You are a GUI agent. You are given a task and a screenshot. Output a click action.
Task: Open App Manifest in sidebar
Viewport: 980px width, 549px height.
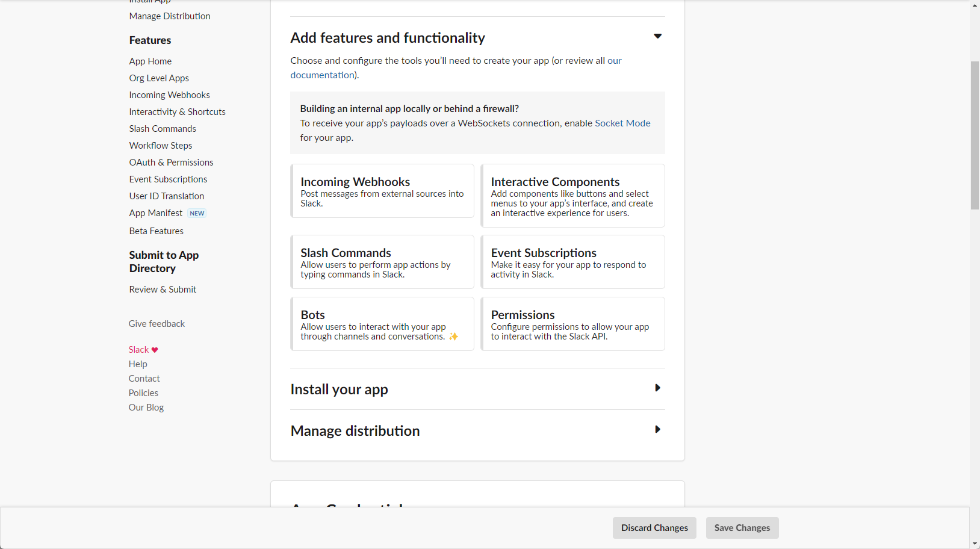pos(156,213)
